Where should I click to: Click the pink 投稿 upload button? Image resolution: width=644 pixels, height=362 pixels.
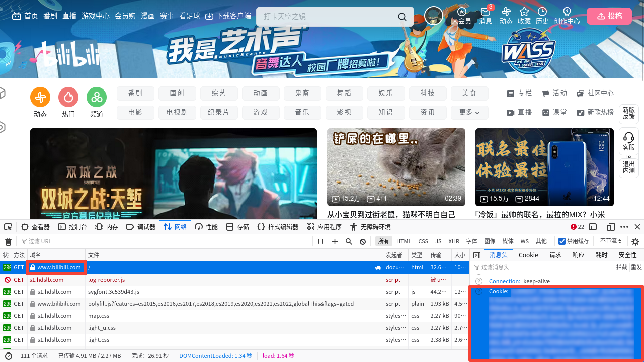(609, 16)
